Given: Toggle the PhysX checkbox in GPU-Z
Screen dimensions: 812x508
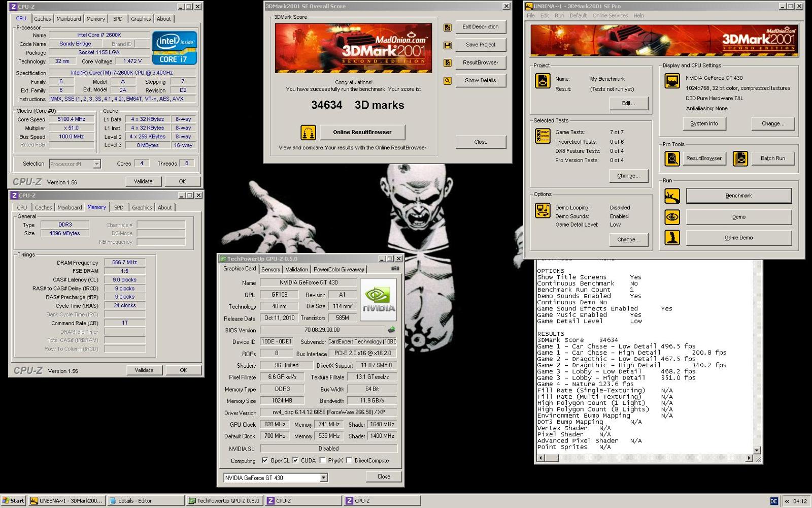Looking at the screenshot, I should pyautogui.click(x=322, y=461).
